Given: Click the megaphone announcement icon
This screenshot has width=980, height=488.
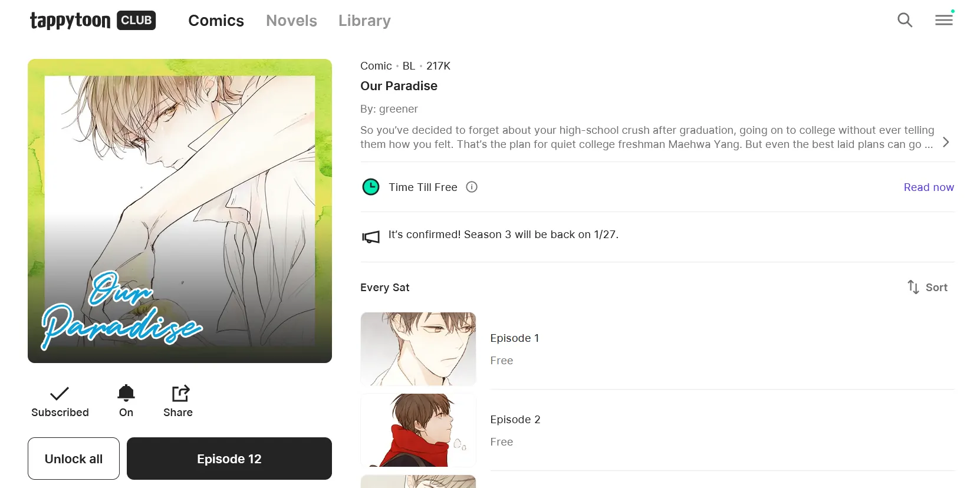Looking at the screenshot, I should click(371, 237).
